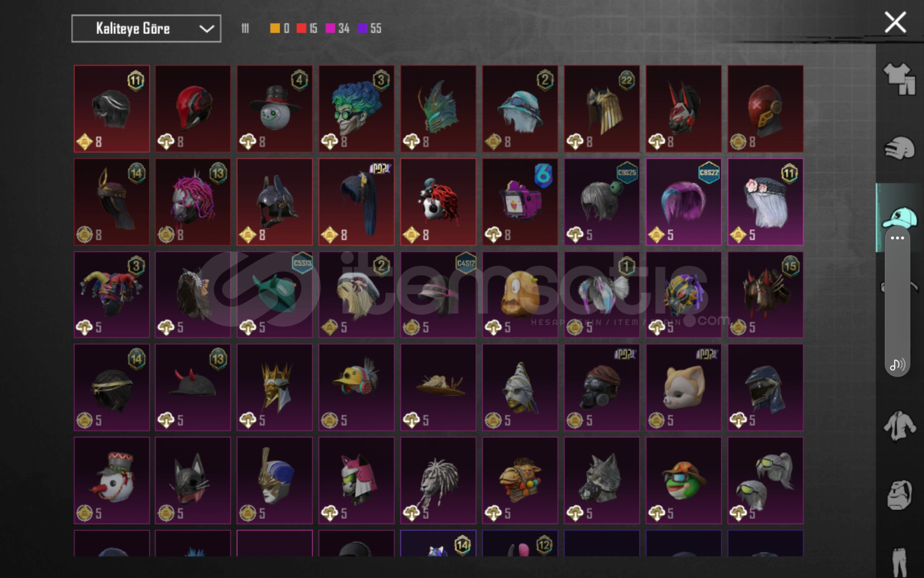Open the jacket category icon

[899, 425]
